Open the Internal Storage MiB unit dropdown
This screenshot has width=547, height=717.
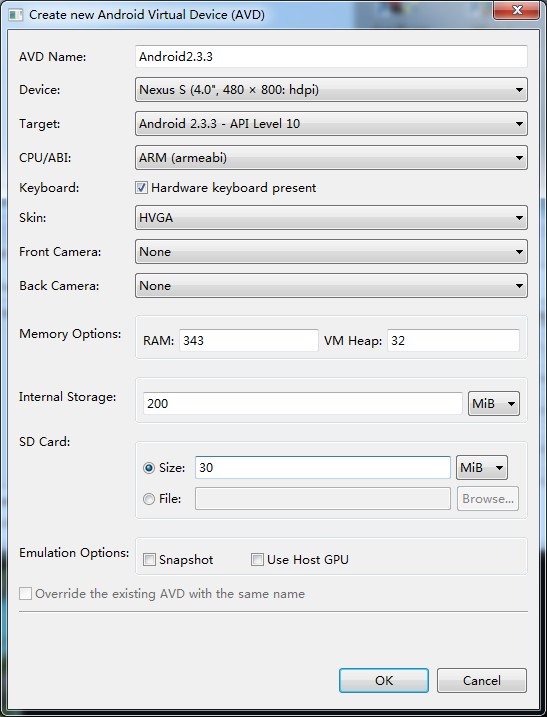tap(494, 403)
